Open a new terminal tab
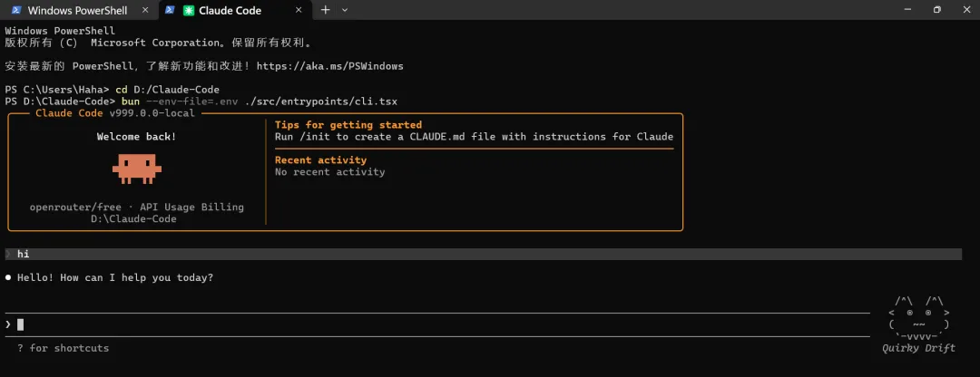Screen dimensions: 980x377 coord(325,10)
